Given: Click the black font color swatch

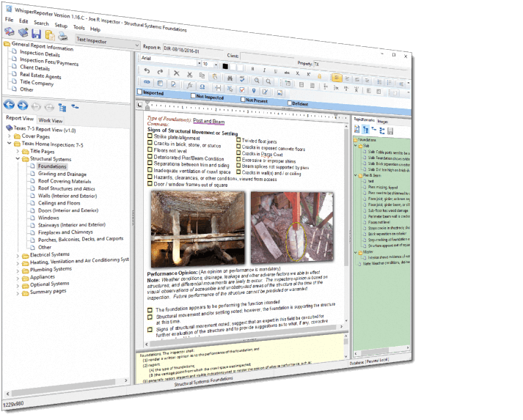Looking at the screenshot, I should (225, 66).
